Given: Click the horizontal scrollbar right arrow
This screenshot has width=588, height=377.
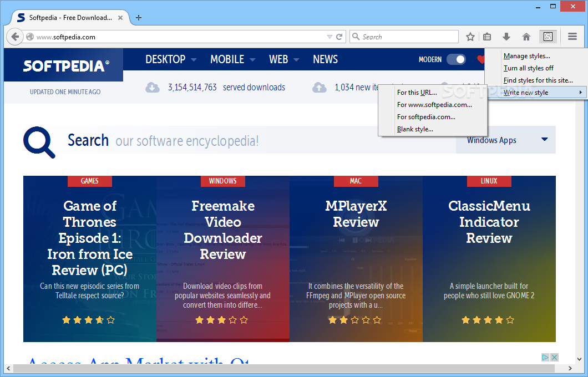Looking at the screenshot, I should coord(570,368).
